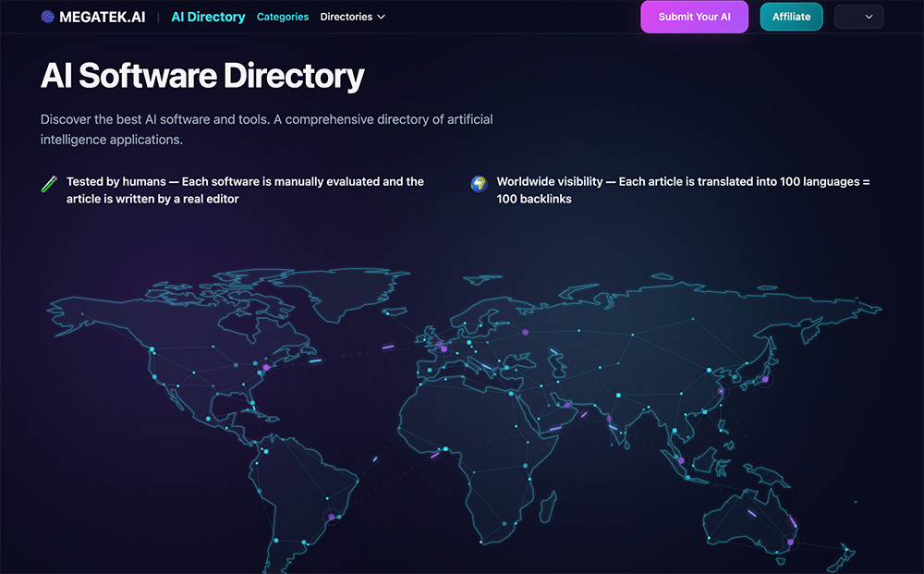924x574 pixels.
Task: Click the Tested by humans feature text
Action: tap(245, 190)
